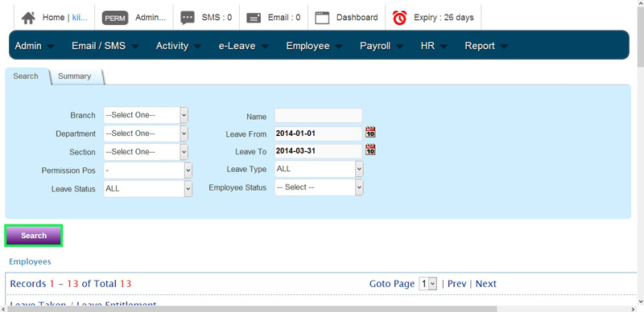644x312 pixels.
Task: Open the HR menu
Action: 434,46
